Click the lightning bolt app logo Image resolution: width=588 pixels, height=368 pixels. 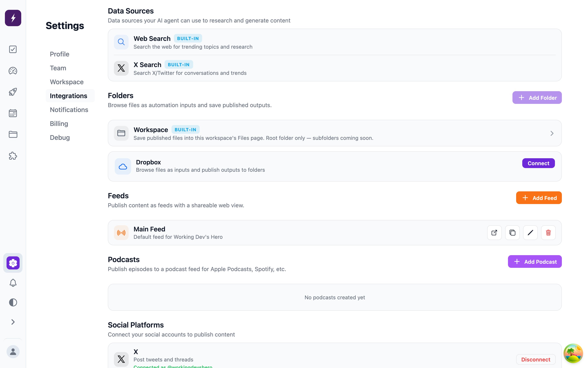[13, 18]
